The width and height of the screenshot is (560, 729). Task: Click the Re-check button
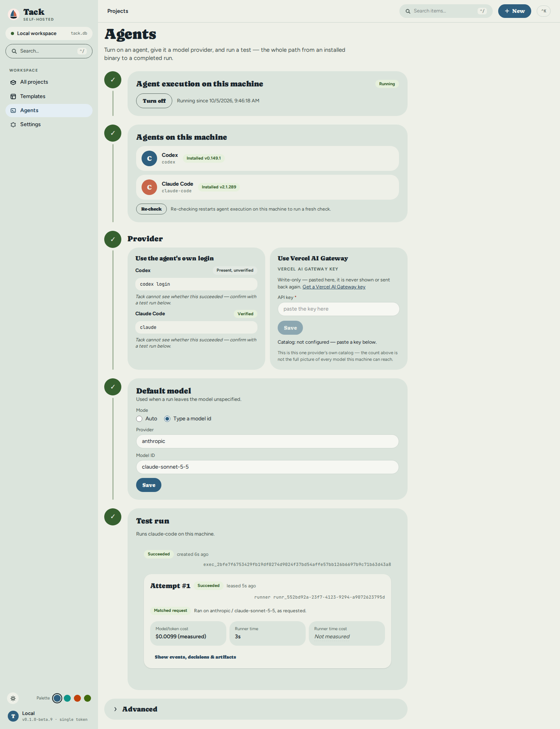click(x=151, y=209)
